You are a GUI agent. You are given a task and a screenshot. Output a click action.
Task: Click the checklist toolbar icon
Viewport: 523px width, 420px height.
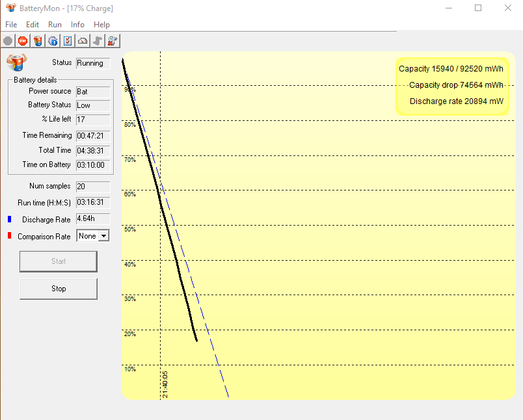(67, 41)
